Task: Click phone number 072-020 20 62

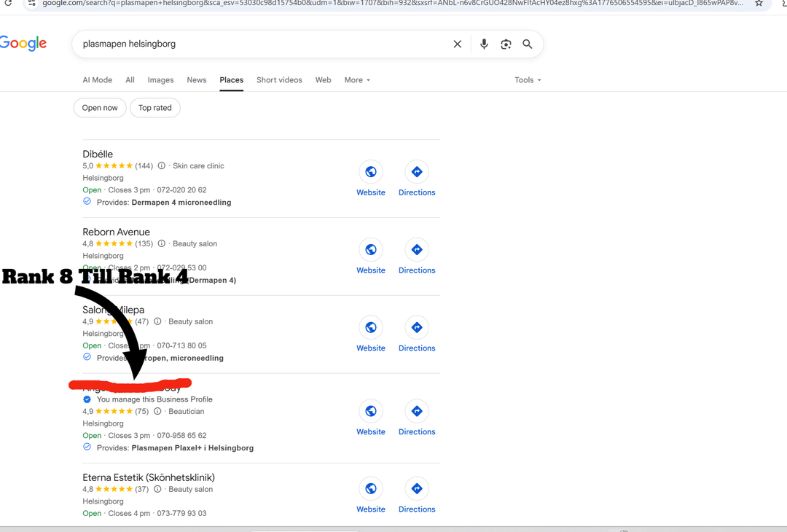Action: point(181,189)
